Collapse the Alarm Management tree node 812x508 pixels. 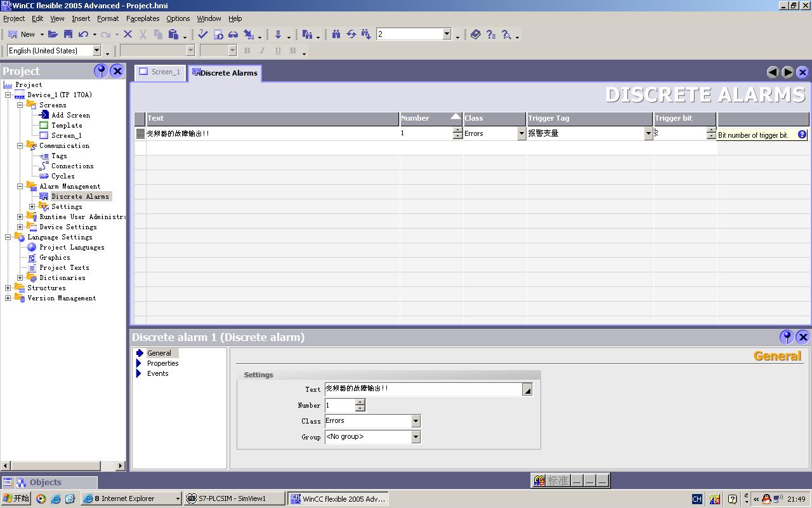pos(20,186)
